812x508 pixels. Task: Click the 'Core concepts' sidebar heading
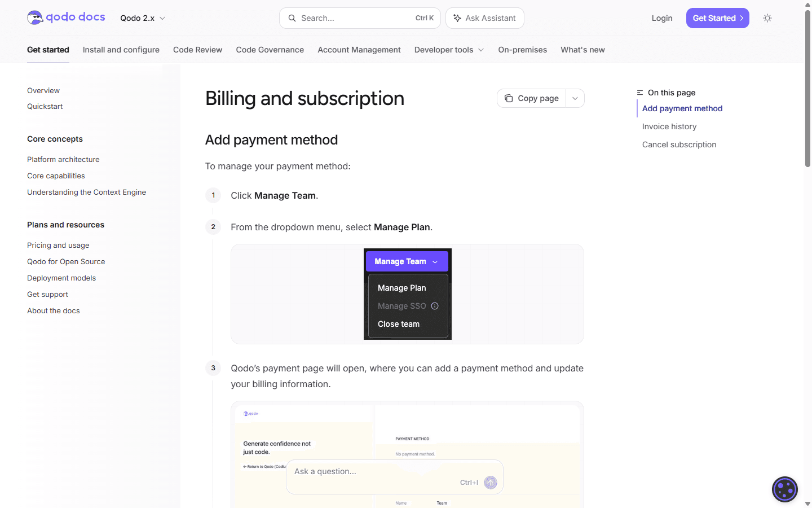[x=55, y=139]
